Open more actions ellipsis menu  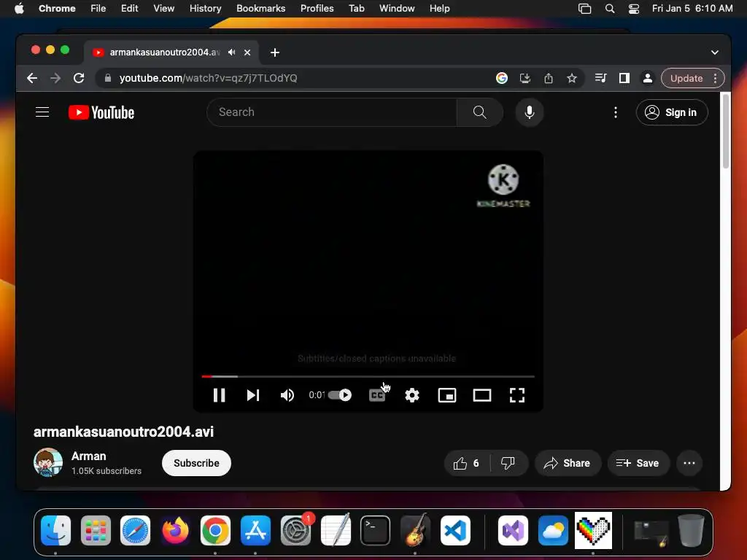[689, 463]
